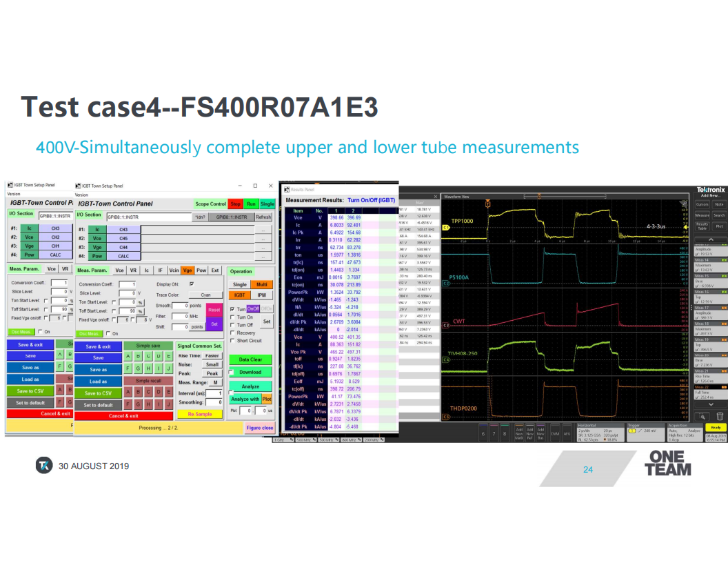The height and width of the screenshot is (563, 728).
Task: Click the green Run scope button
Action: coord(251,204)
